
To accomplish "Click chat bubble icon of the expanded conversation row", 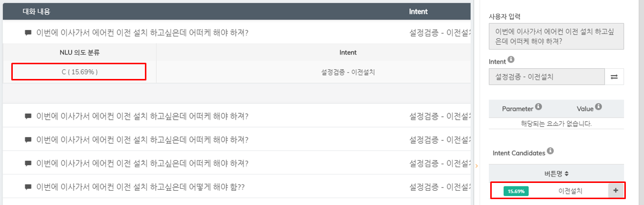I will click(x=28, y=33).
